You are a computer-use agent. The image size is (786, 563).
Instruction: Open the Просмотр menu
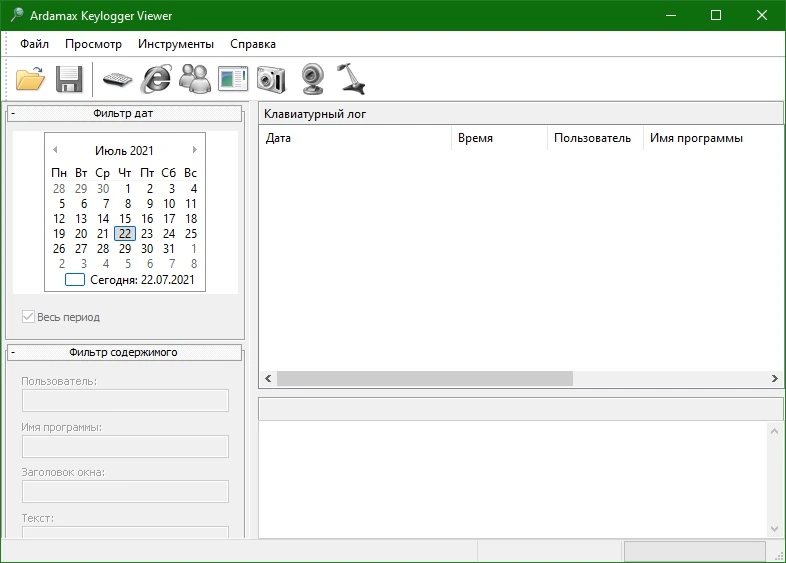coord(93,44)
